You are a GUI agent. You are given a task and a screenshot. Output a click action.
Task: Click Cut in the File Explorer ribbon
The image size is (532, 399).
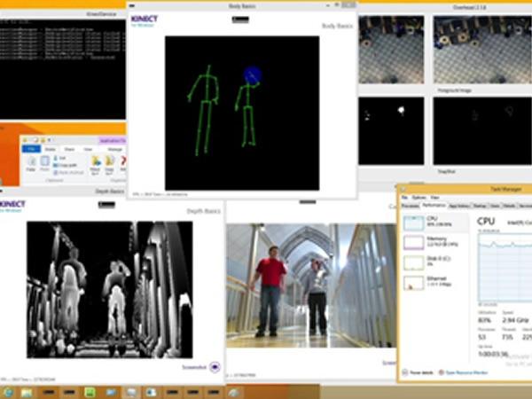59,158
